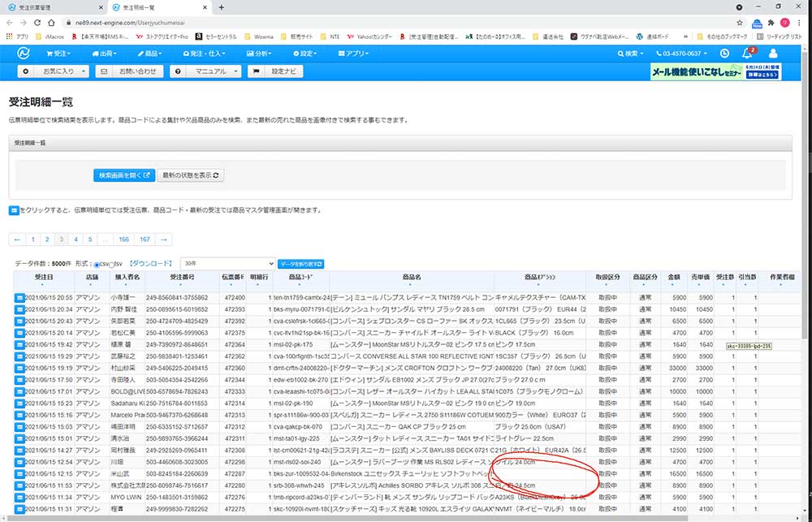Click the ダウンロード link

[149, 264]
